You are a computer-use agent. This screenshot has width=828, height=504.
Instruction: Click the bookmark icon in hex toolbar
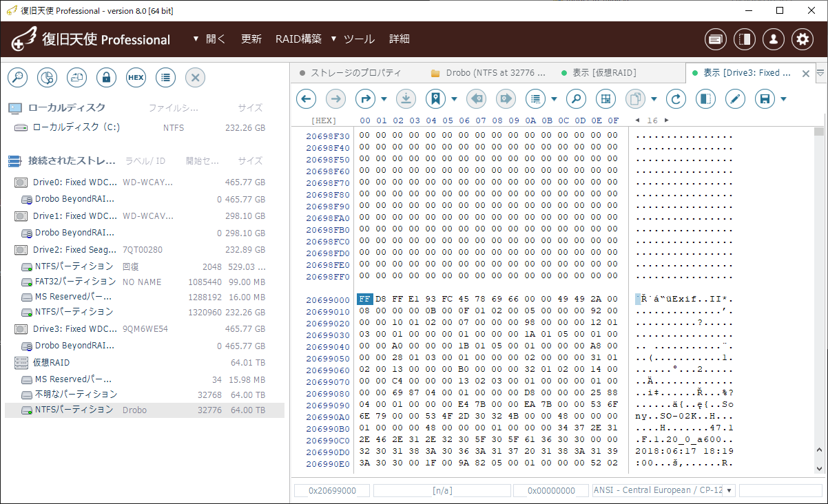point(435,99)
